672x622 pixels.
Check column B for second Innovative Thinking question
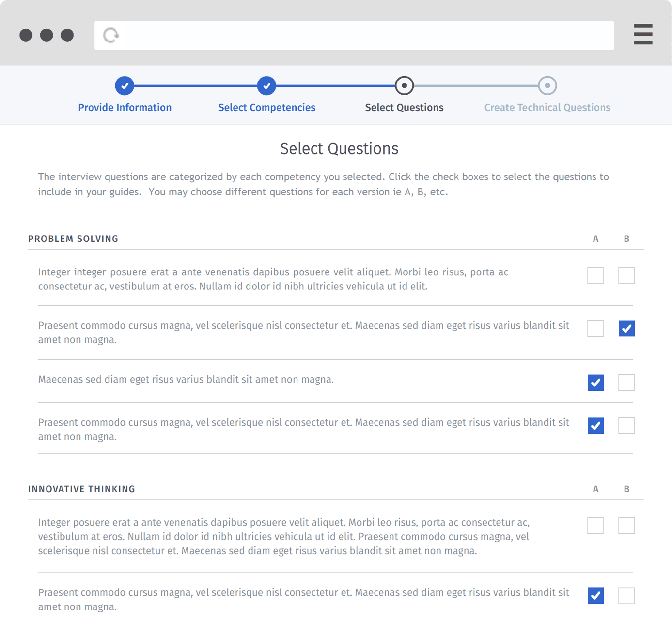pos(626,596)
